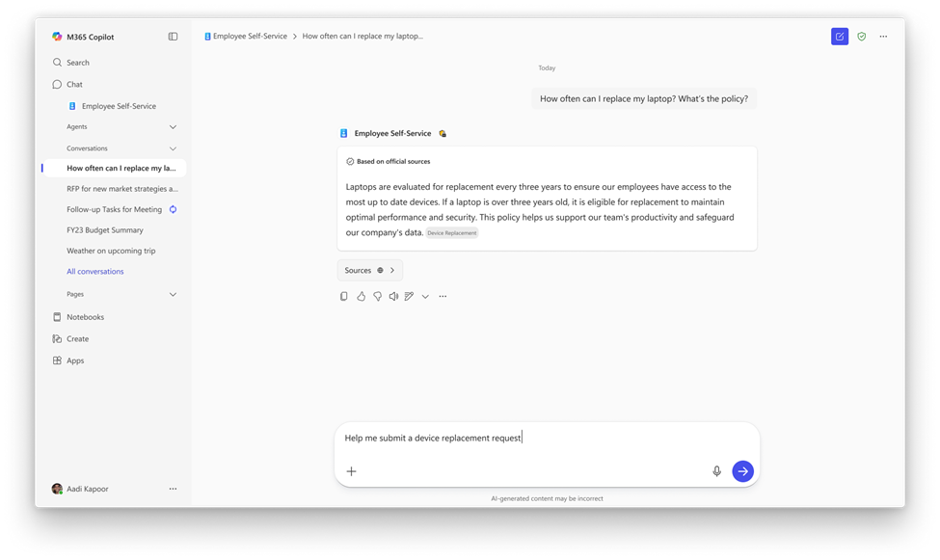Open 'FY23 Budget Summary' conversation
This screenshot has height=560, width=940.
[105, 230]
